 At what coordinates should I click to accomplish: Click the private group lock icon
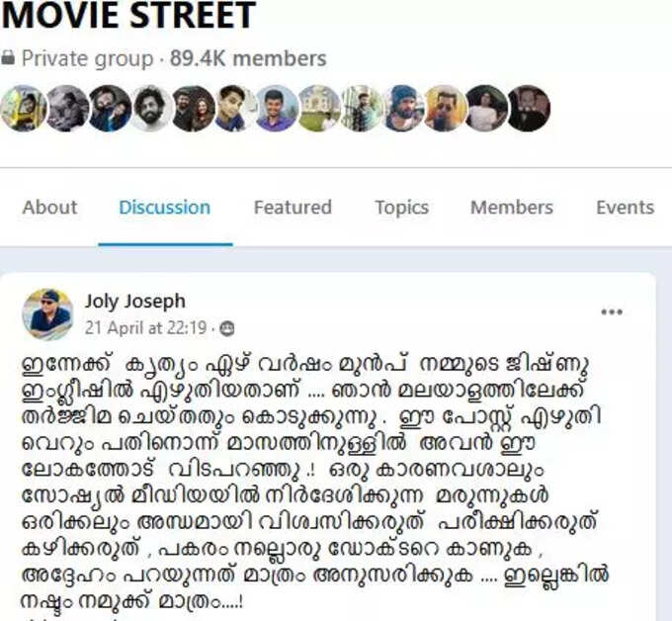click(x=8, y=57)
